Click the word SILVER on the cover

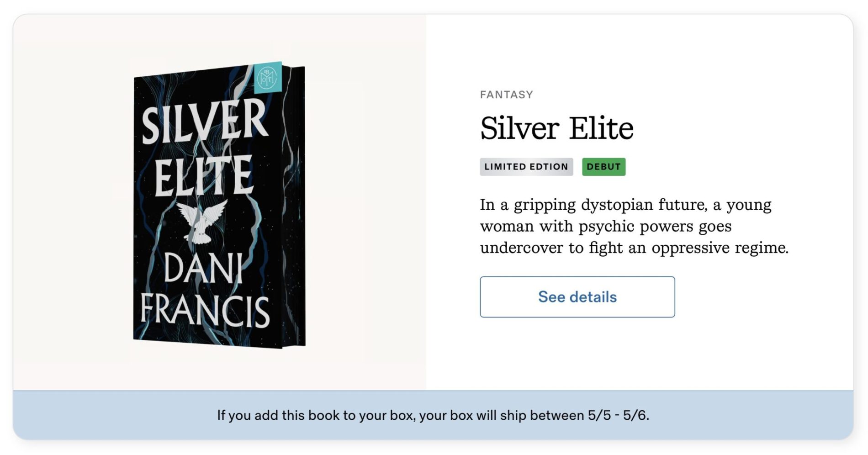tap(204, 121)
